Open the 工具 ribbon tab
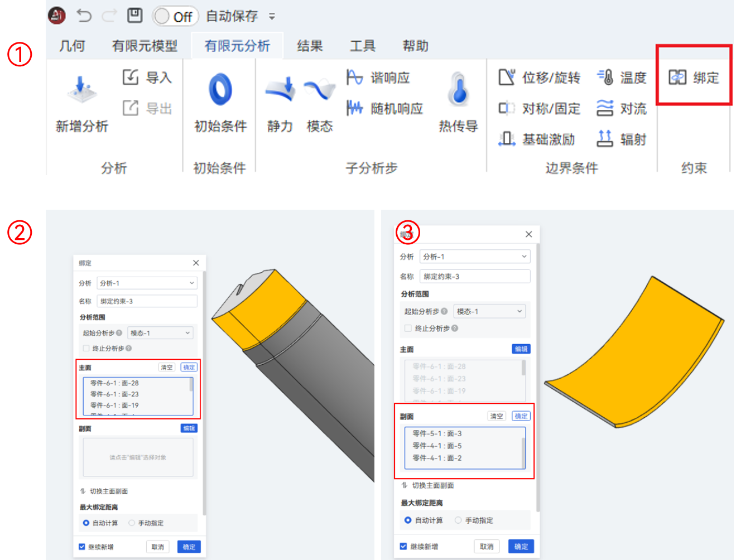Viewport: 736px width, 560px height. [x=363, y=46]
